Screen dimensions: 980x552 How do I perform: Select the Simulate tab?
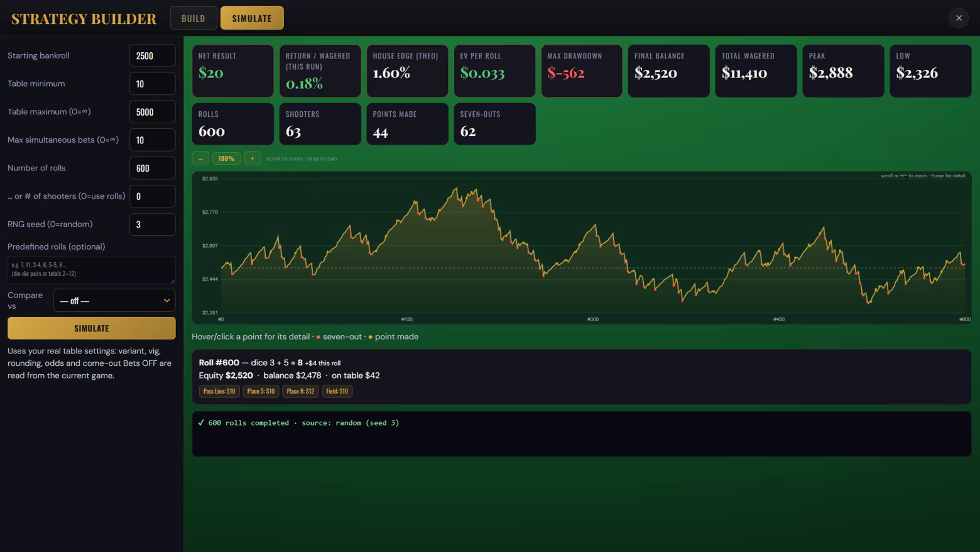[252, 18]
